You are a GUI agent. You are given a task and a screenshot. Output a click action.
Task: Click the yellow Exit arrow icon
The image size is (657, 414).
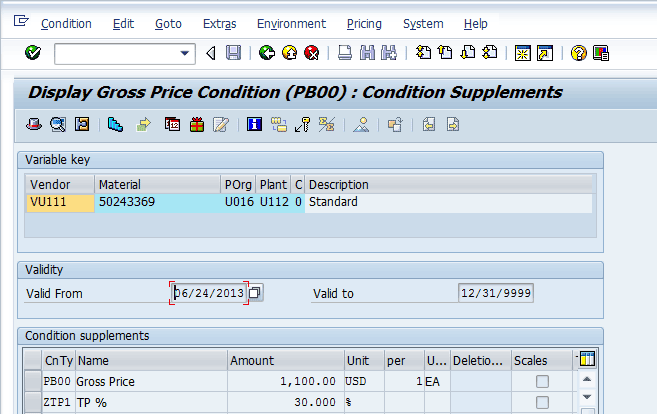click(289, 53)
